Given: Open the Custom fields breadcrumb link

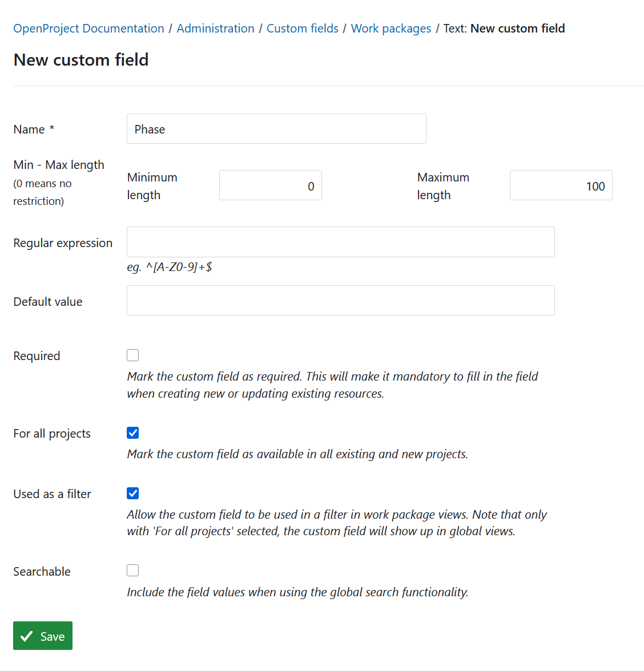Looking at the screenshot, I should click(x=302, y=28).
